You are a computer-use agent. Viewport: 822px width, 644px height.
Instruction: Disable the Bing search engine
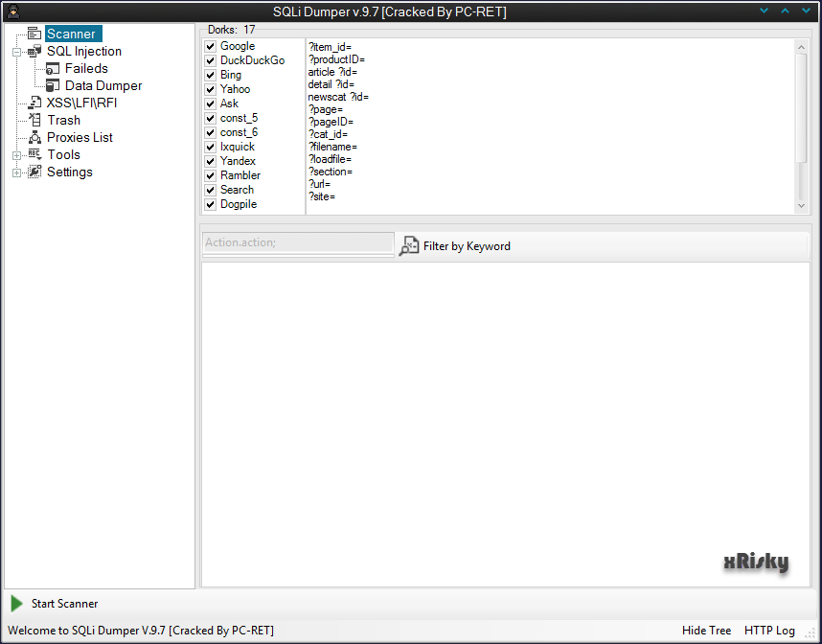pyautogui.click(x=211, y=75)
